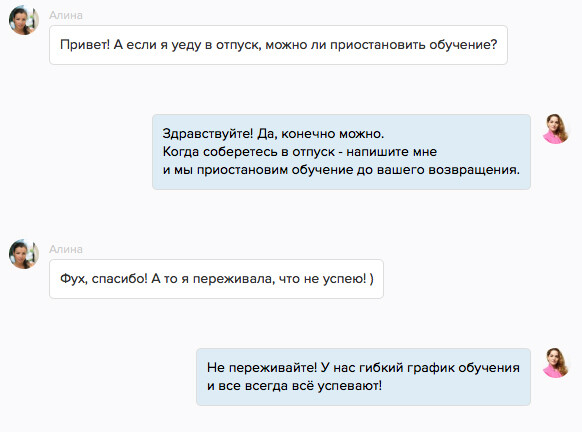The width and height of the screenshot is (582, 432).
Task: Click the word 'Здравствуйте!' in the agent's reply
Action: [207, 134]
